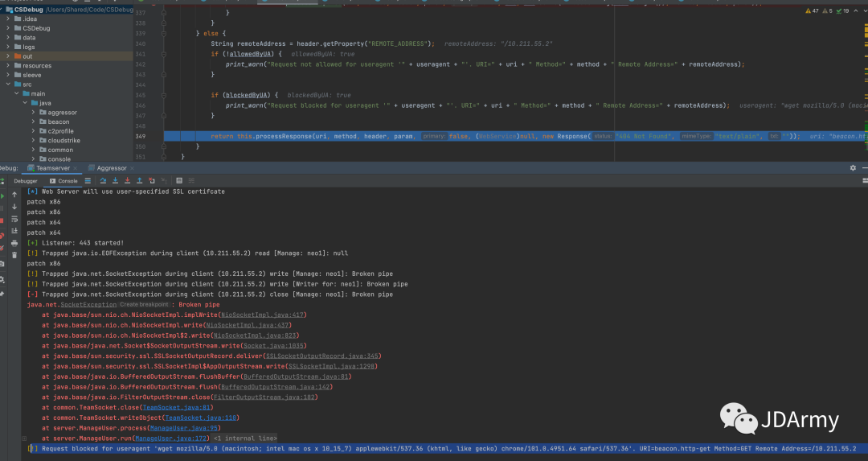Open TeamSocket.java:81 stack trace link

pyautogui.click(x=176, y=407)
